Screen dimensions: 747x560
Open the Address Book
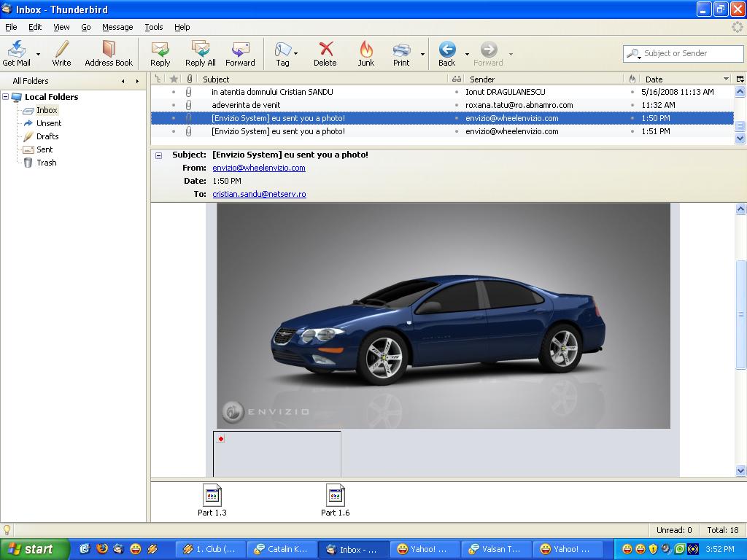[x=109, y=52]
